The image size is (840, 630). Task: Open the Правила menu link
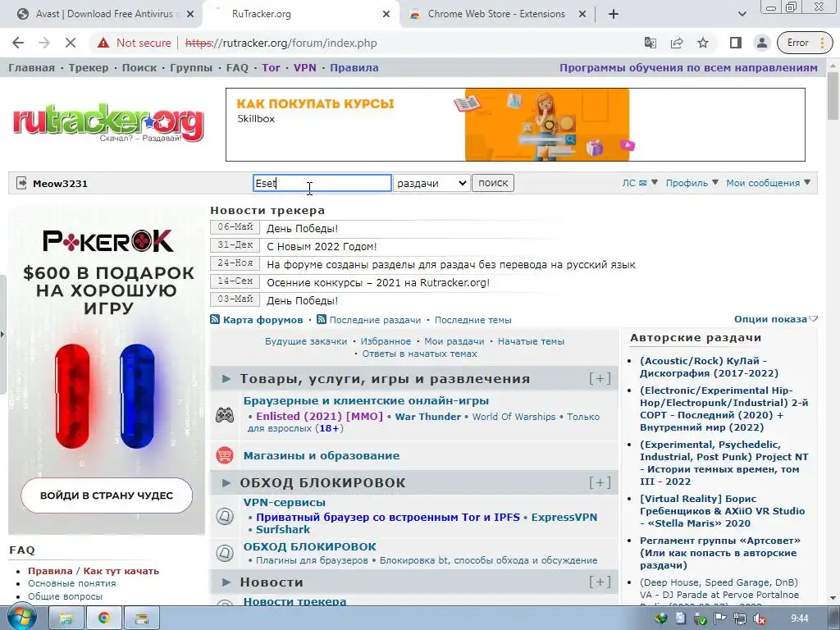354,67
